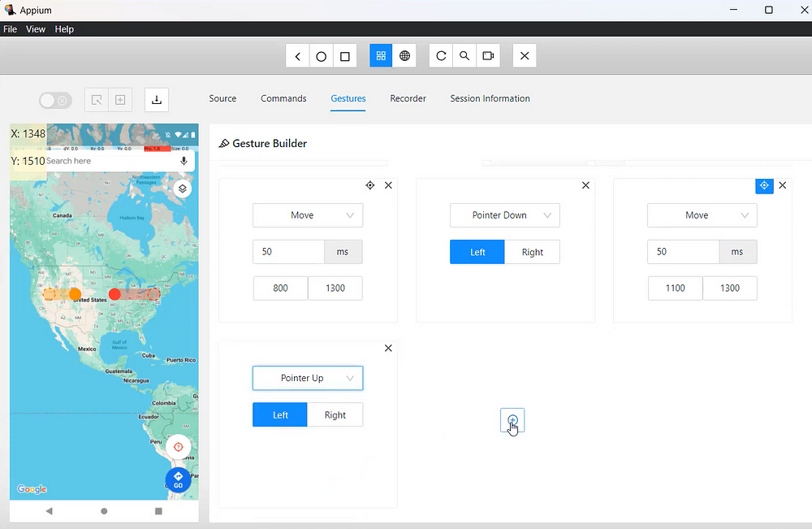
Task: Click the dashed orange start point on map
Action: tap(49, 294)
